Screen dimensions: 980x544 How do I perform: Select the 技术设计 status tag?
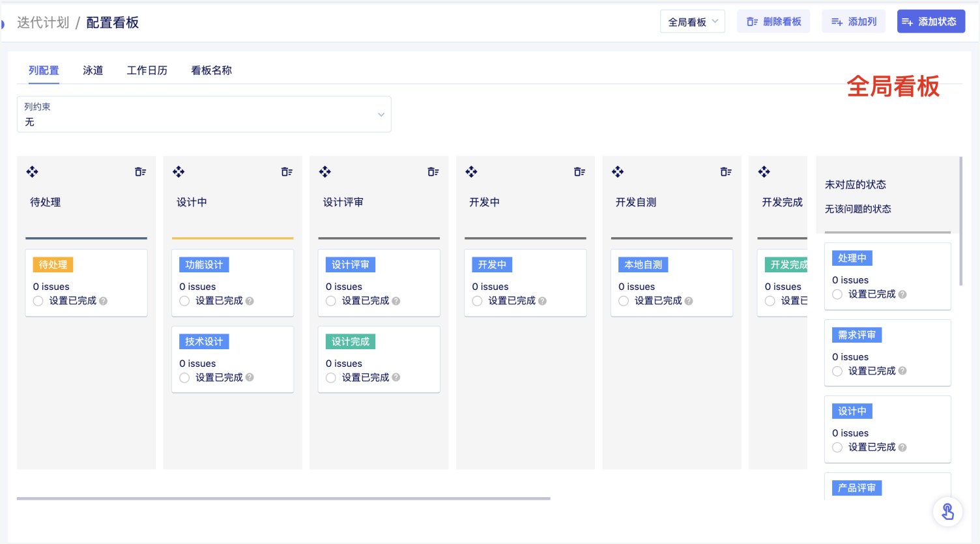[204, 341]
